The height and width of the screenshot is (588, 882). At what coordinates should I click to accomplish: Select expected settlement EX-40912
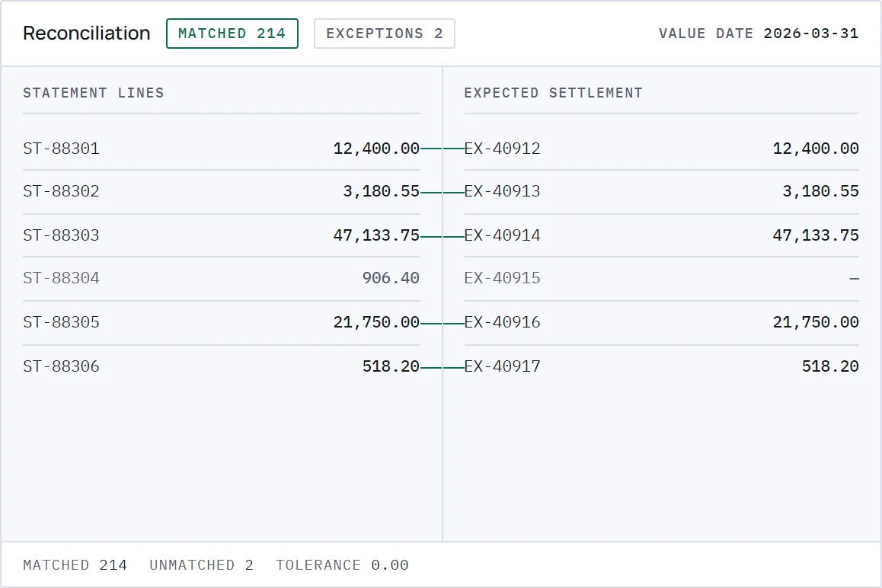point(661,149)
